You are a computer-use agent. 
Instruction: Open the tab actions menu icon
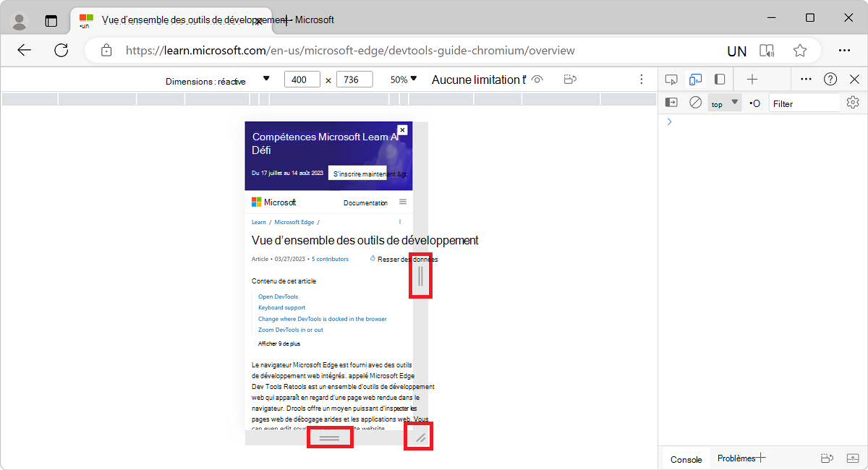(x=51, y=21)
